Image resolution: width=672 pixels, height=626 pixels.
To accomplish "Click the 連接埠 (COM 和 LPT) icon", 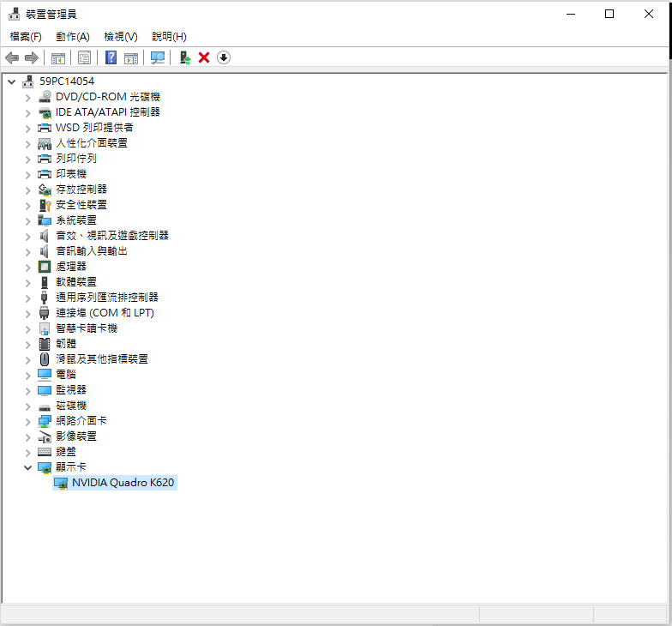I will tap(45, 313).
